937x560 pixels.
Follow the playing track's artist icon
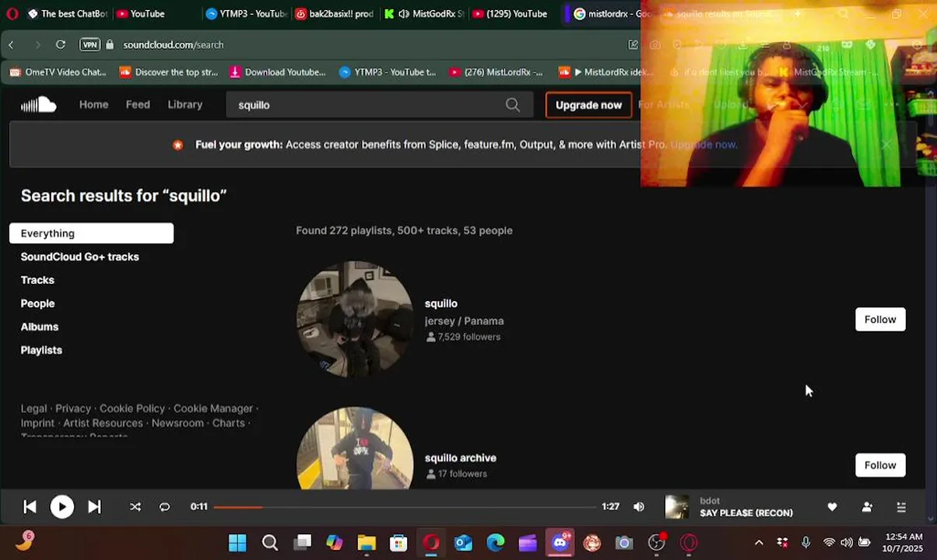[x=867, y=507]
